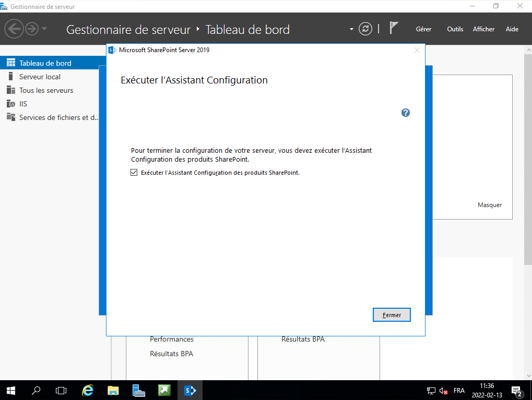Click the network tray icon

[x=431, y=391]
